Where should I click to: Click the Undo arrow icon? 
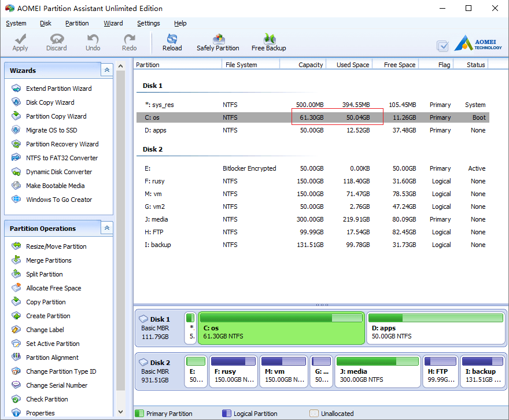click(x=93, y=39)
